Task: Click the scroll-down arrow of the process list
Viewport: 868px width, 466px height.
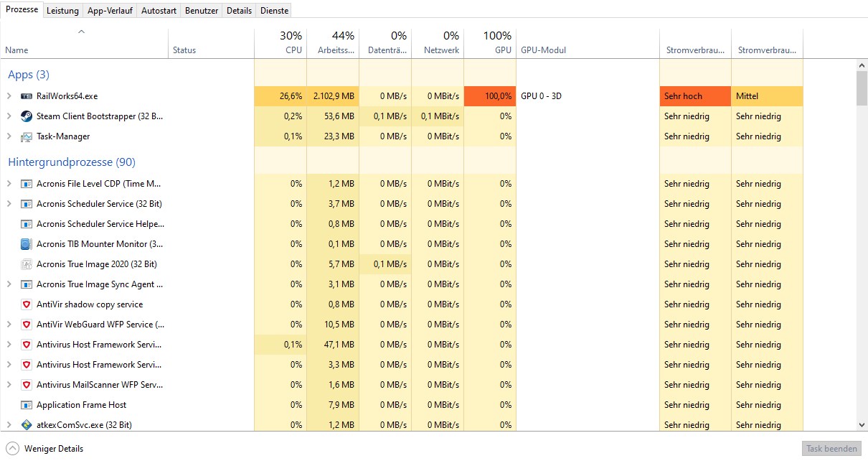Action: [x=862, y=425]
